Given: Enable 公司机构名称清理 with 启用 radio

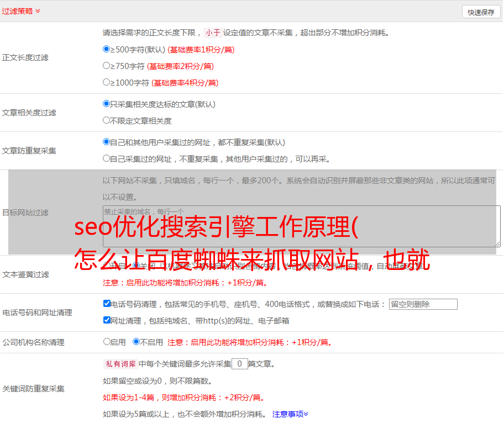Looking at the screenshot, I should [107, 342].
